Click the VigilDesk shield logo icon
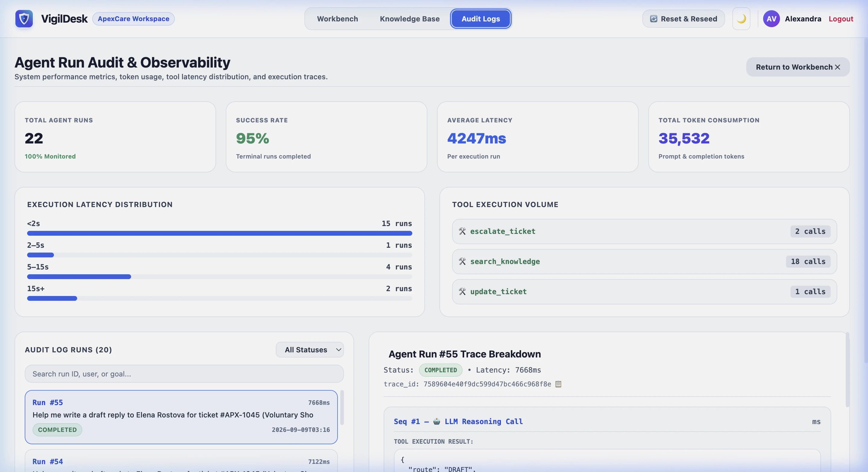The image size is (868, 472). pos(24,18)
